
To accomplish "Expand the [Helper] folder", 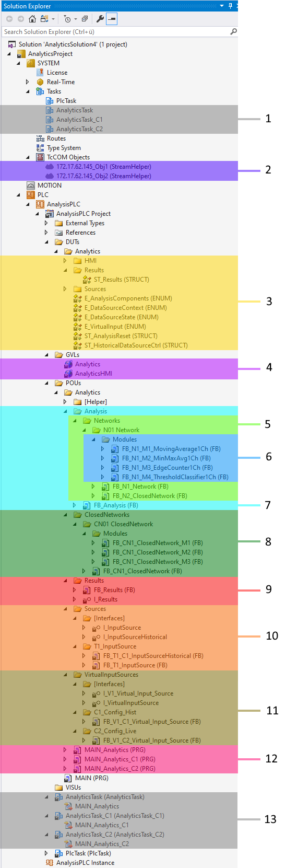I will tap(65, 402).
